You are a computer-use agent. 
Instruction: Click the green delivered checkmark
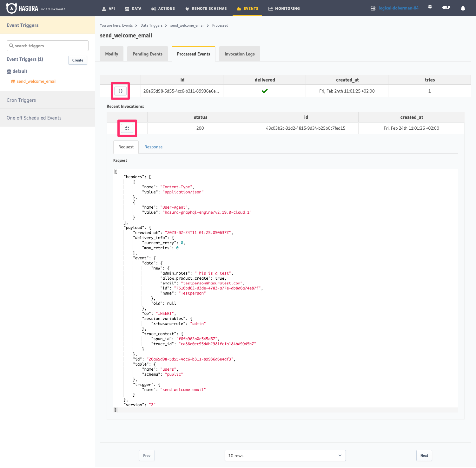click(x=264, y=91)
